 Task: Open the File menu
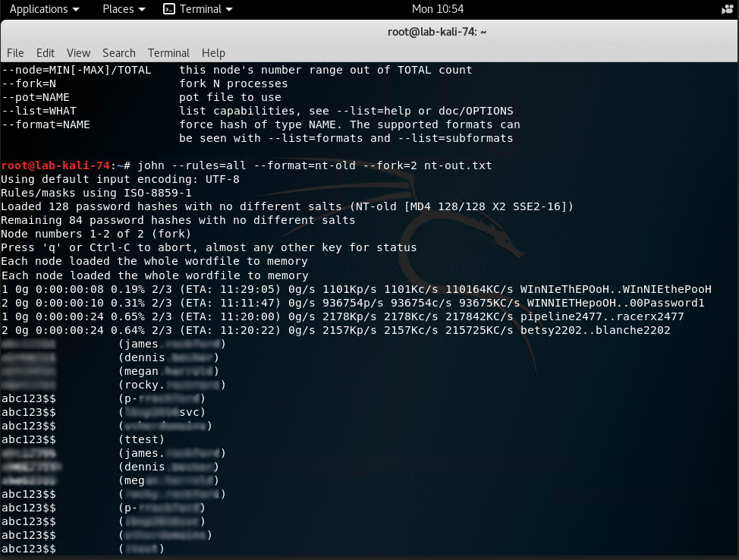point(15,53)
